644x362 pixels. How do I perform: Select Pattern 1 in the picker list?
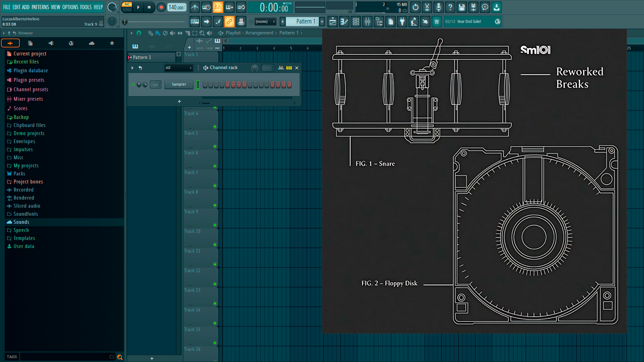pos(151,57)
